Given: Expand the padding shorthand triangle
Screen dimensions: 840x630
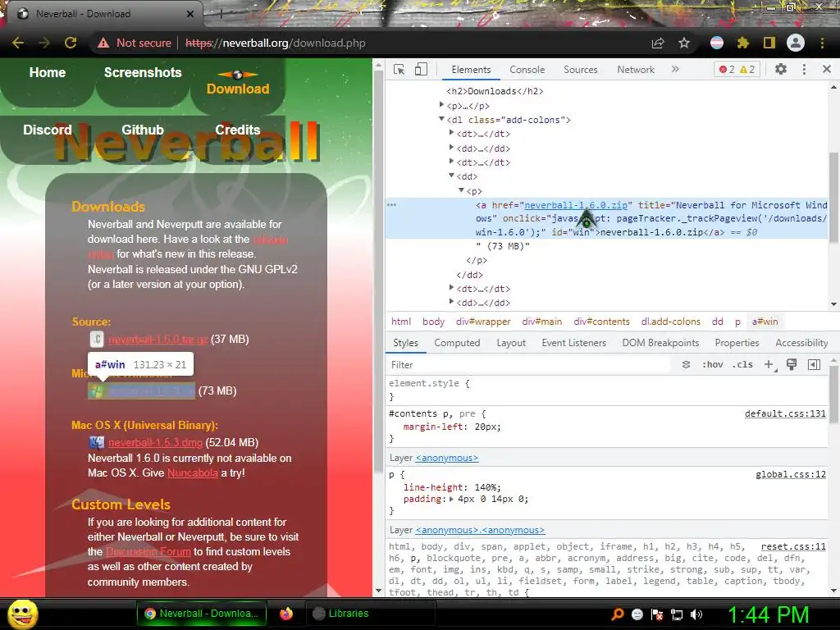Looking at the screenshot, I should [452, 500].
